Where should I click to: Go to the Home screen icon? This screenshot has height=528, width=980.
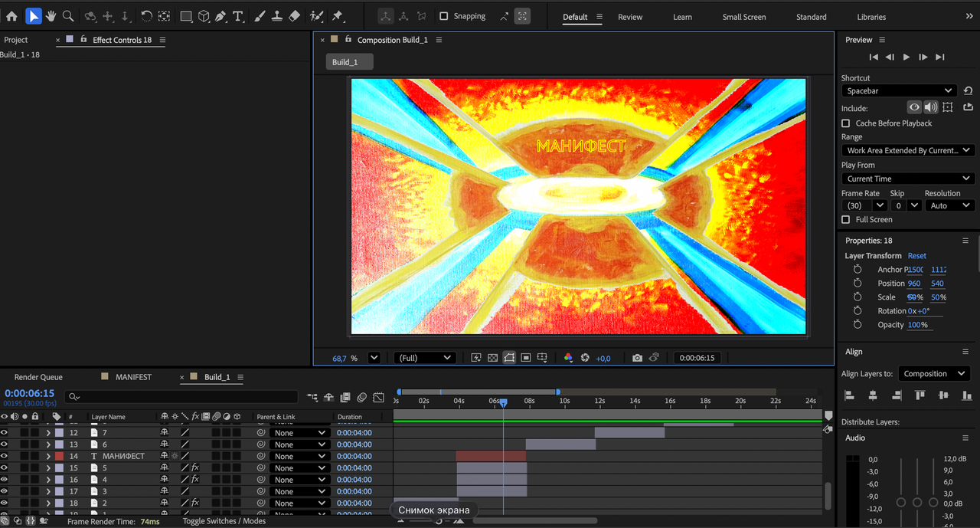click(x=11, y=16)
